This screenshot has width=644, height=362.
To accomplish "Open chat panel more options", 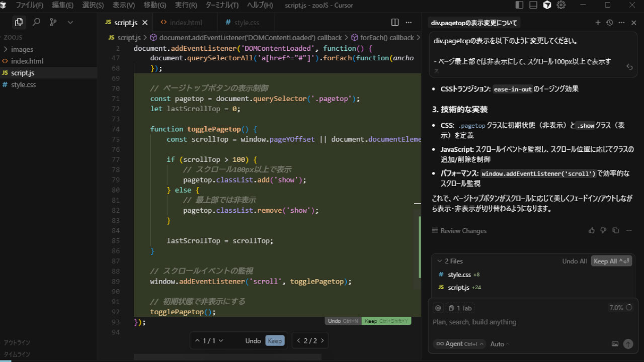I will (x=622, y=23).
